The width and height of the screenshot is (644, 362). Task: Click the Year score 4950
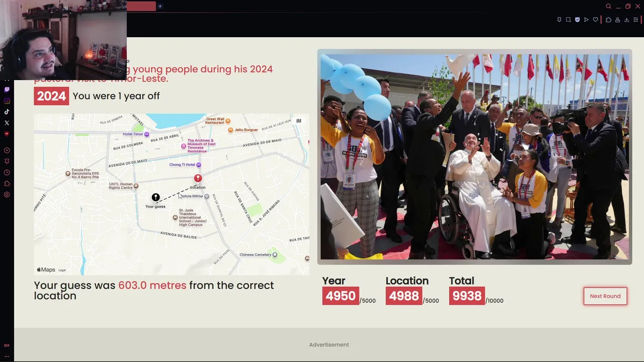341,296
